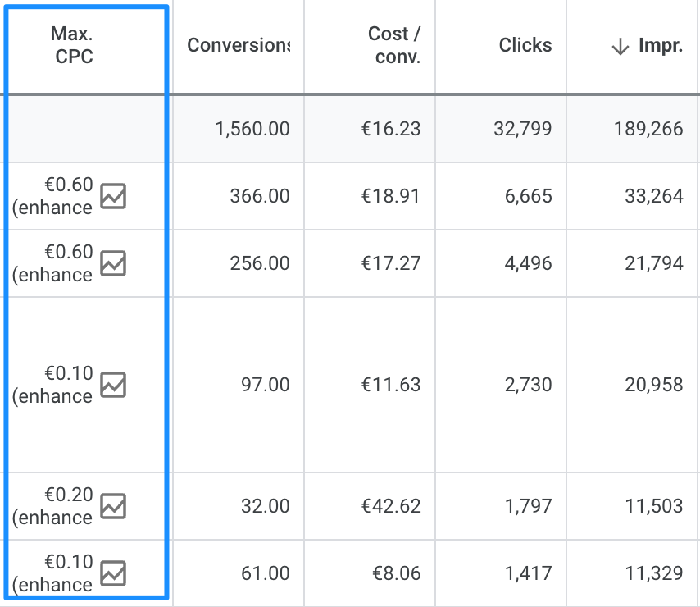Viewport: 700px width, 607px height.
Task: Sort by the Conversions column header
Action: pyautogui.click(x=239, y=45)
